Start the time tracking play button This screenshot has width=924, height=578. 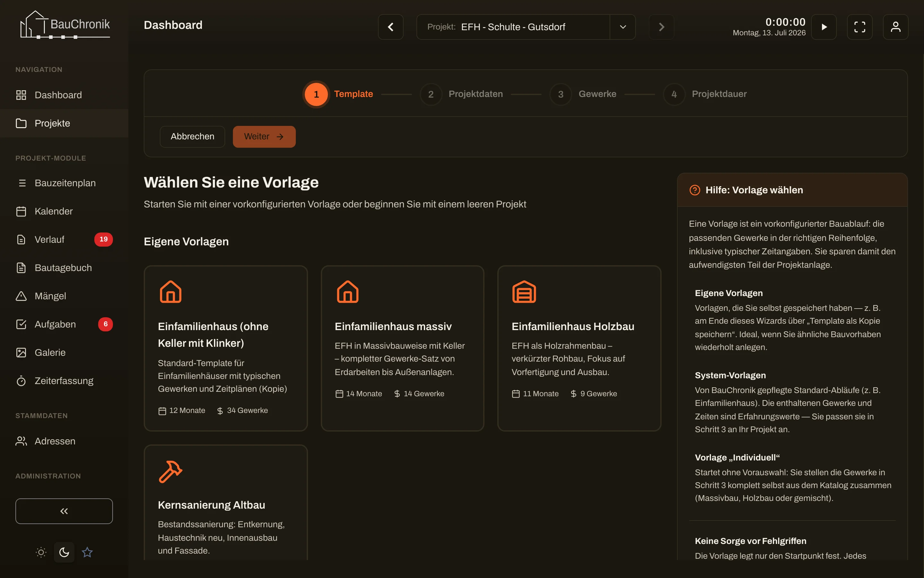[x=824, y=27]
